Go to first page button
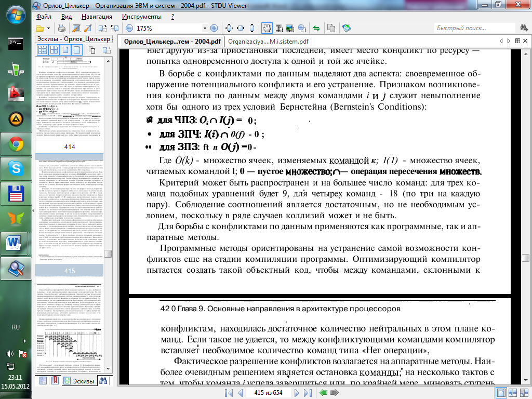The height and width of the screenshot is (399, 532). point(229,393)
